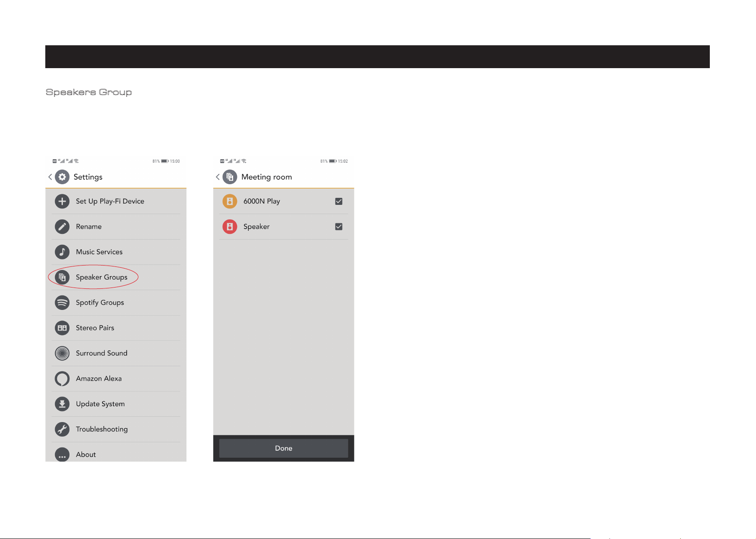Uncheck the 6000N Play checkbox
The width and height of the screenshot is (756, 539).
click(x=339, y=201)
